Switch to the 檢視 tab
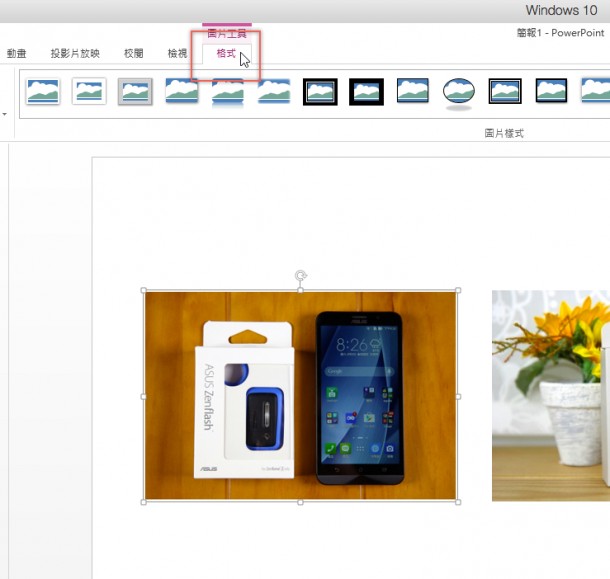This screenshot has height=579, width=610. pyautogui.click(x=177, y=53)
